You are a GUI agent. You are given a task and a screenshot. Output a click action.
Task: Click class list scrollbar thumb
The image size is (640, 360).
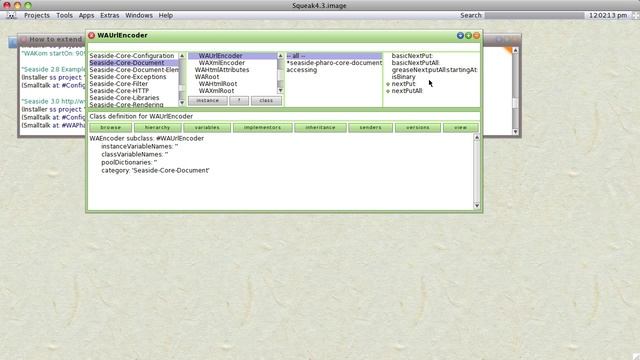280,75
